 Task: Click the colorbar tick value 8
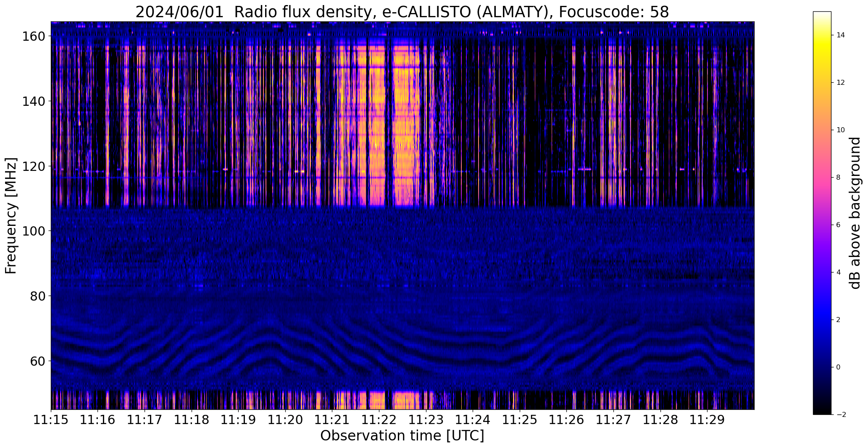pyautogui.click(x=839, y=178)
